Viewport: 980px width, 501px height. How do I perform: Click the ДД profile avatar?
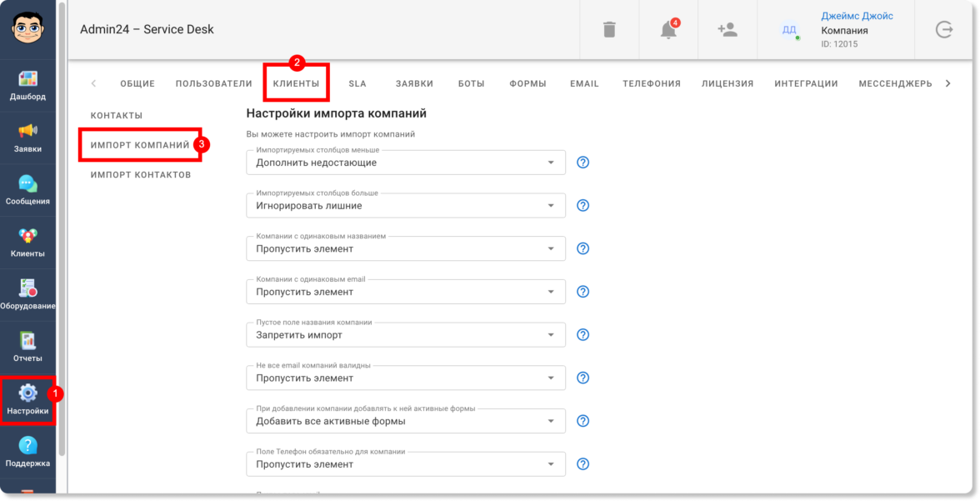(x=789, y=30)
